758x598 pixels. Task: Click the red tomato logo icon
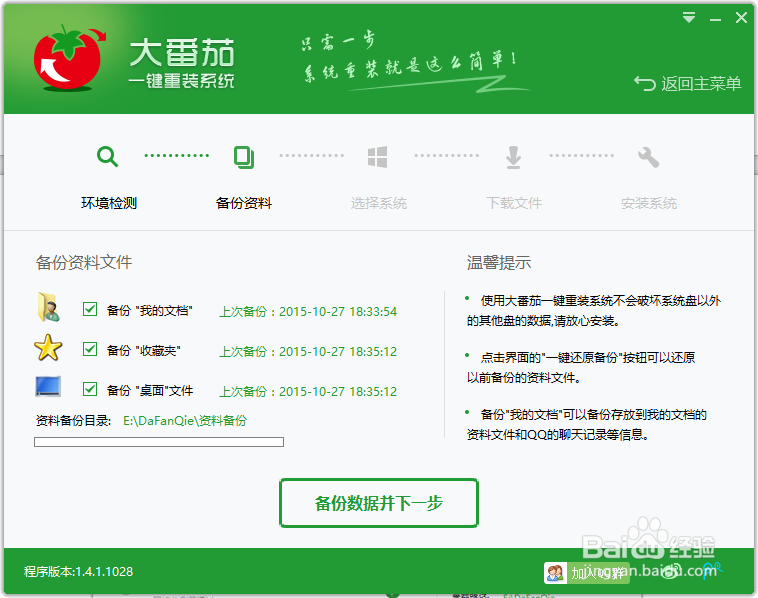69,58
